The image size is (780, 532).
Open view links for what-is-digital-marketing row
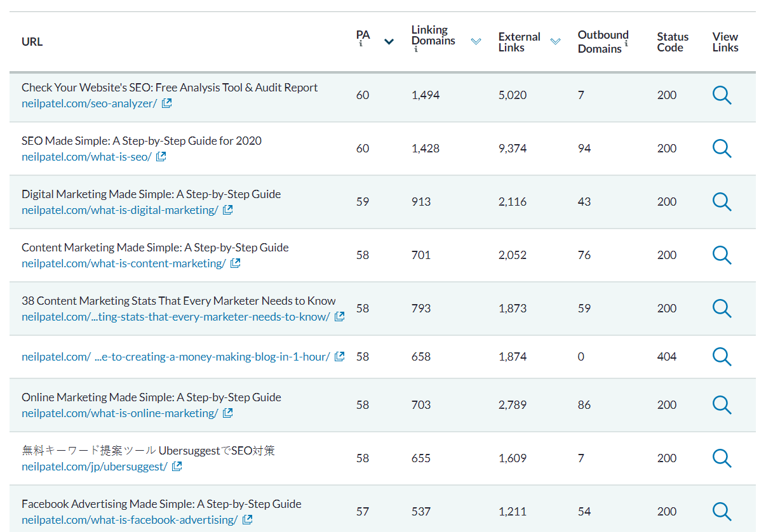tap(722, 202)
